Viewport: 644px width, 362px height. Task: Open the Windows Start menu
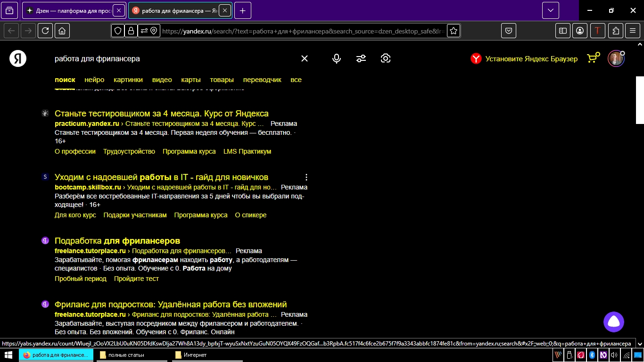(x=8, y=354)
